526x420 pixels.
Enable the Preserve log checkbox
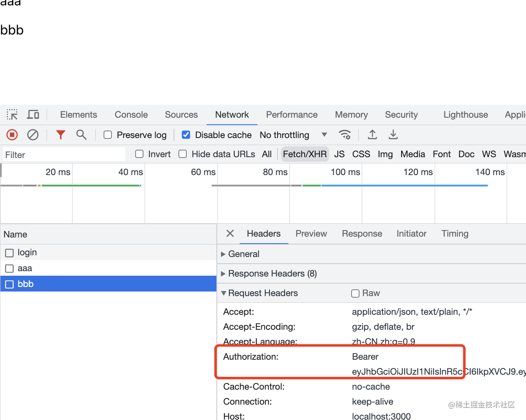click(x=108, y=135)
